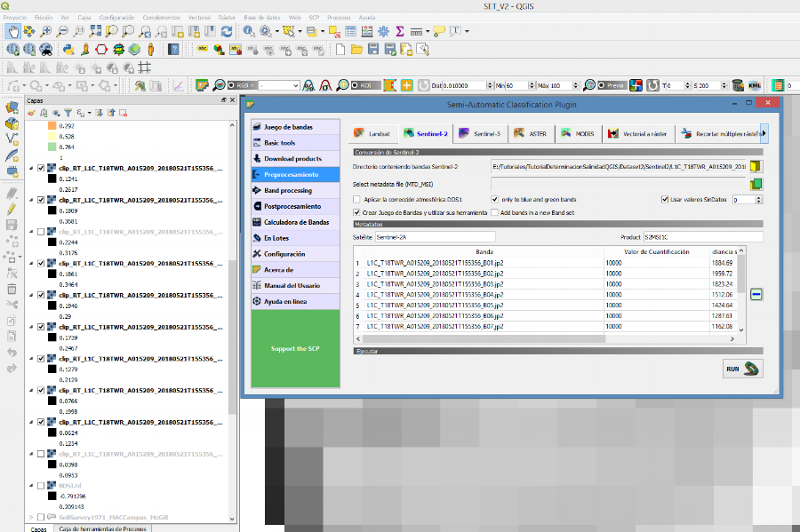
Task: Open select features dropdown arrow
Action: pos(300,32)
